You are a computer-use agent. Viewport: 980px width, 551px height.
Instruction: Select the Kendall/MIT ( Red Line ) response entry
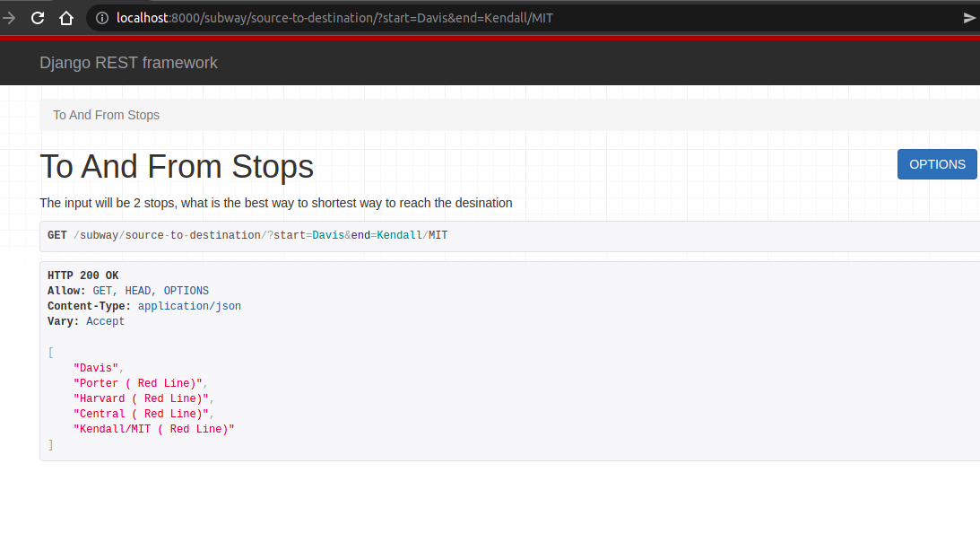click(x=155, y=428)
